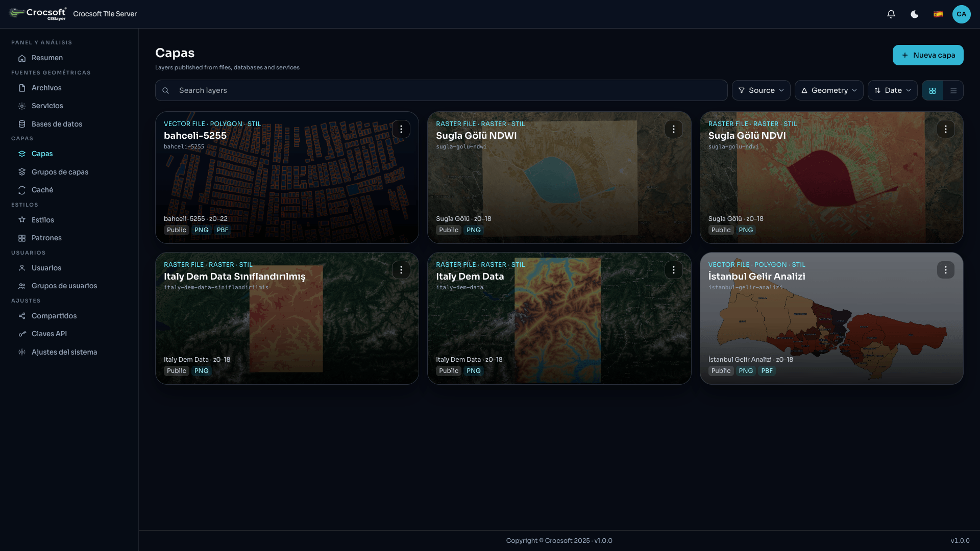The height and width of the screenshot is (551, 980).
Task: Open three-dot menu on bahceli-5255 card
Action: click(x=401, y=129)
